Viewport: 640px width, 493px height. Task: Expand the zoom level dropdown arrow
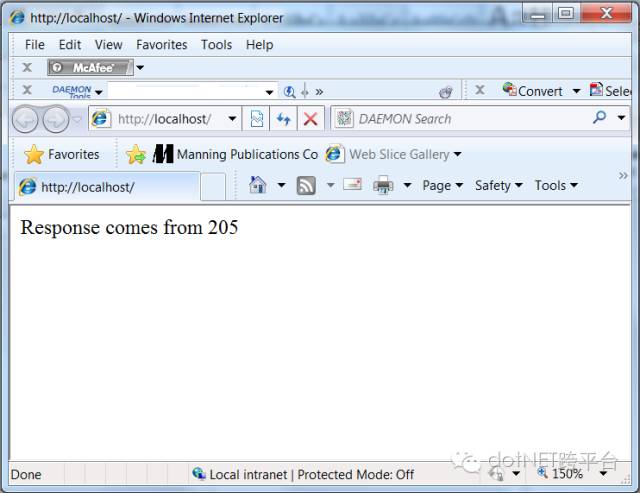coord(603,474)
